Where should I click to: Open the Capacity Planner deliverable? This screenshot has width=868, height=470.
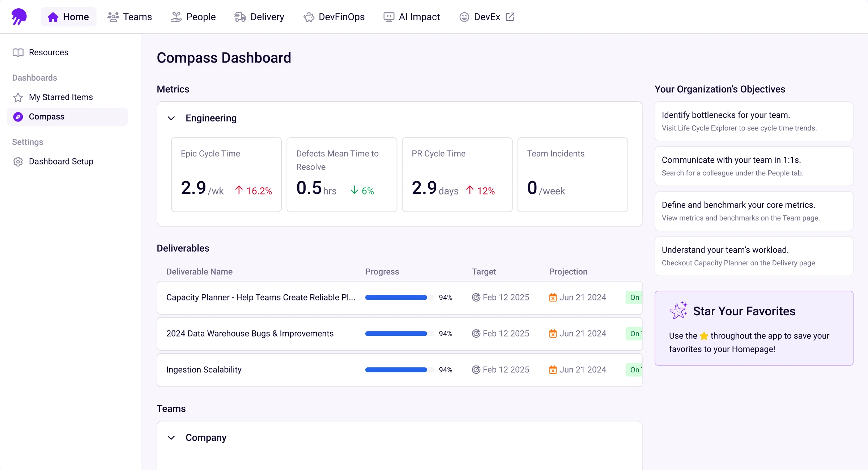click(x=260, y=297)
